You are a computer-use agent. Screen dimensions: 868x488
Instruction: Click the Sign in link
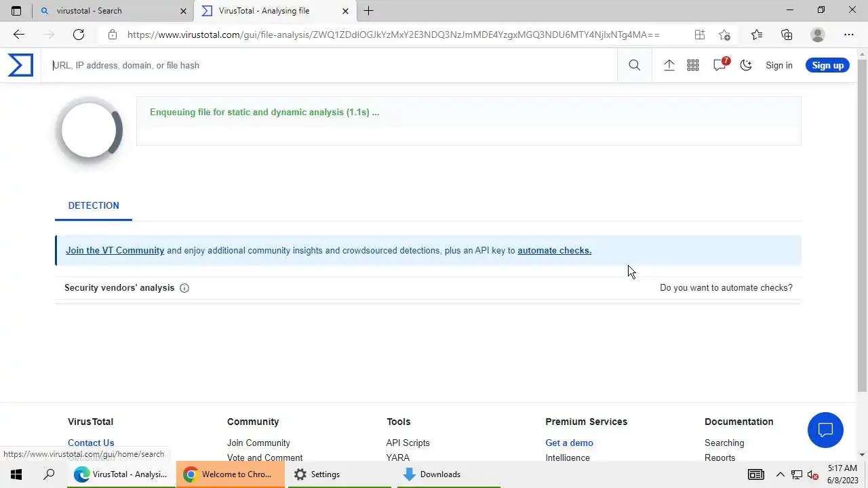[778, 65]
